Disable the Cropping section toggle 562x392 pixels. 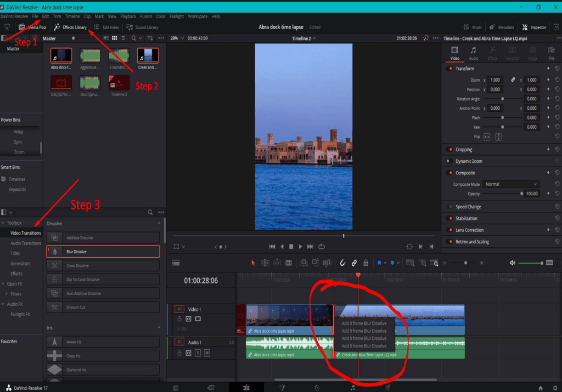[450, 150]
